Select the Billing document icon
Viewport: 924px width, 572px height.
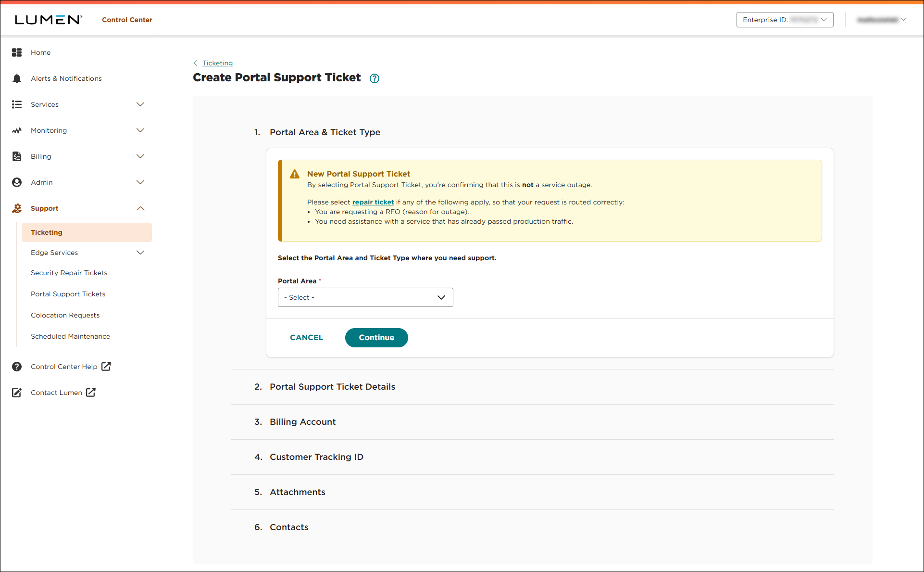17,156
